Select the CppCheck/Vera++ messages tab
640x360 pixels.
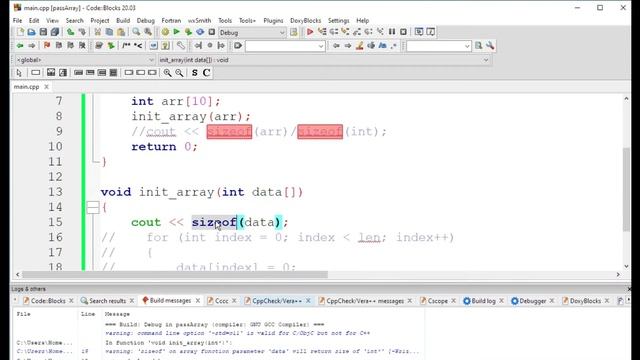[365, 301]
